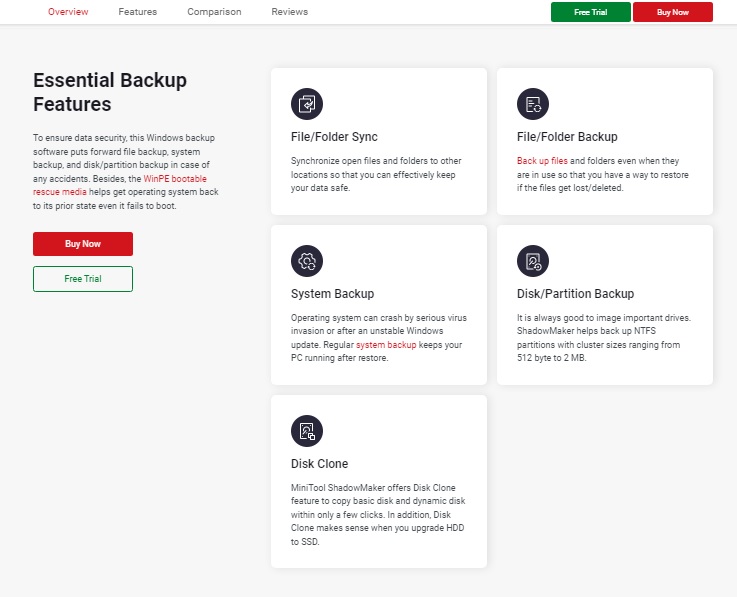Open the Reviews tab
The height and width of the screenshot is (597, 737).
289,12
